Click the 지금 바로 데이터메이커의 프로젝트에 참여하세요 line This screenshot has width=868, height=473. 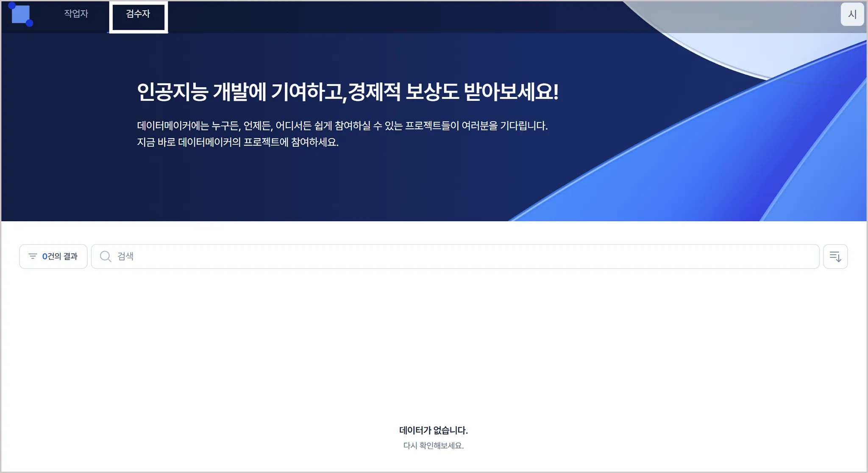237,142
